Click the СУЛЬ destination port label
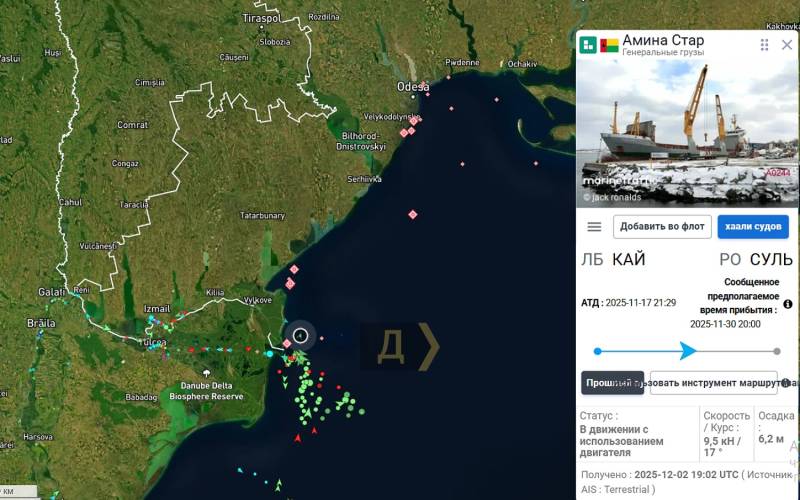The height and width of the screenshot is (500, 800). 771,259
